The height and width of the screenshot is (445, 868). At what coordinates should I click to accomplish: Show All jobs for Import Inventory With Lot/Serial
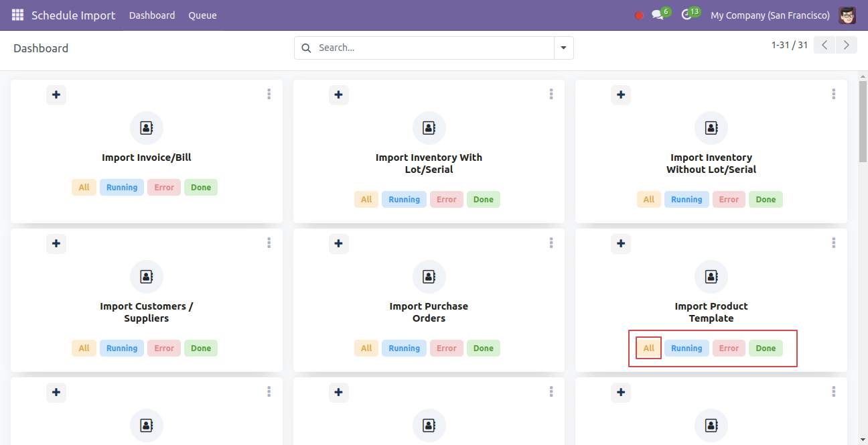(366, 200)
